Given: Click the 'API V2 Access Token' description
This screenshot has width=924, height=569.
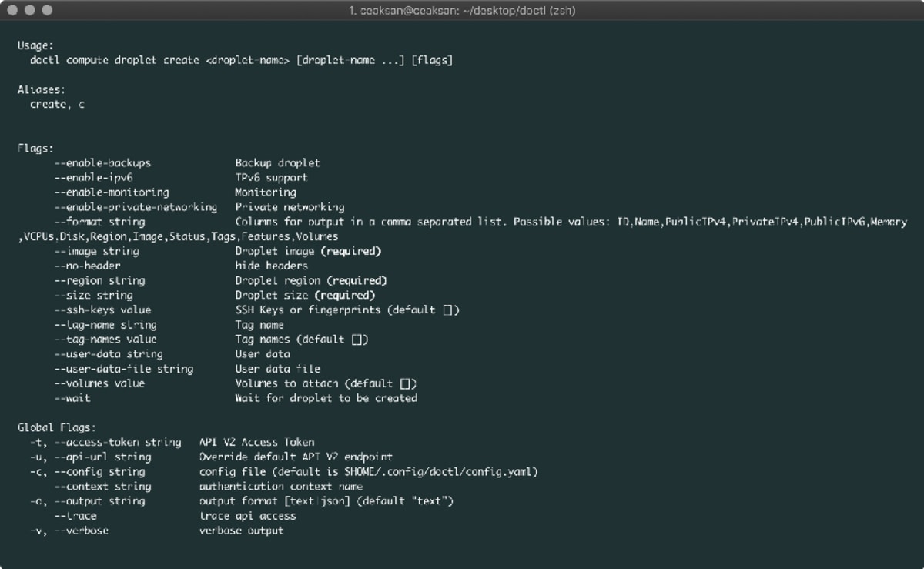Looking at the screenshot, I should point(256,442).
